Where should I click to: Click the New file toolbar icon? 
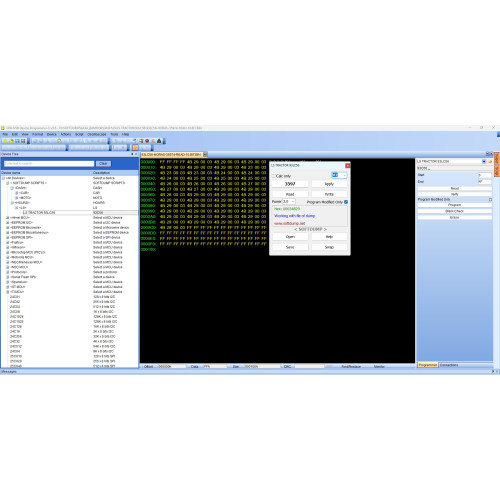[x=5, y=141]
